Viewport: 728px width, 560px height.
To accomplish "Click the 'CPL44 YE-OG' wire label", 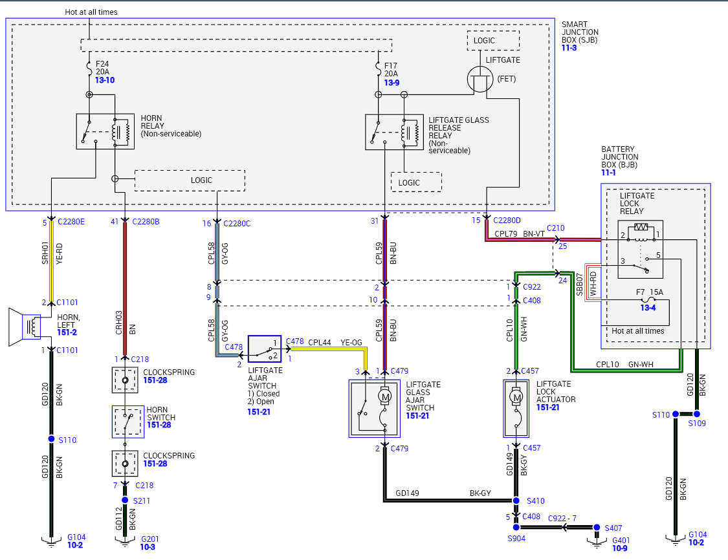I will pyautogui.click(x=335, y=343).
